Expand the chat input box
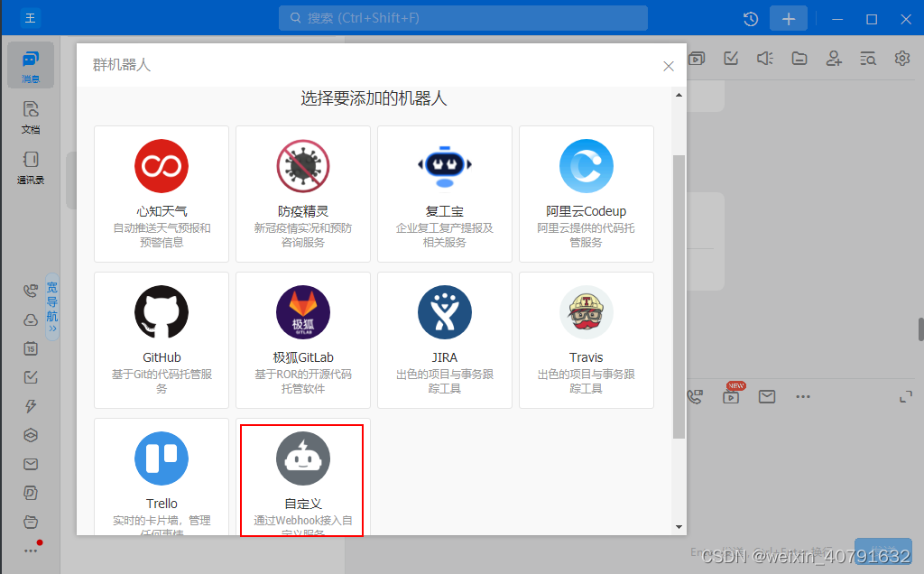Viewport: 924px width, 574px height. [x=906, y=396]
